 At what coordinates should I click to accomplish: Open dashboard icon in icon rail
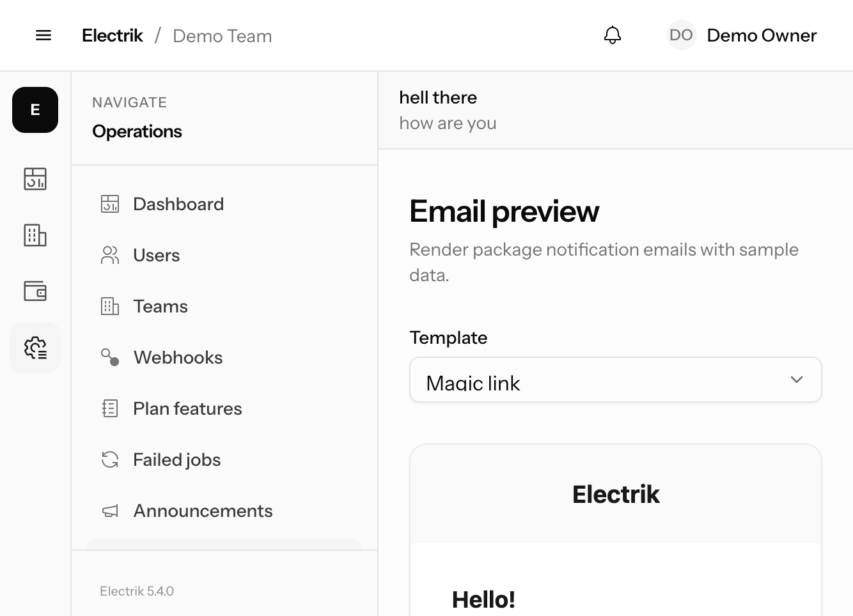35,179
